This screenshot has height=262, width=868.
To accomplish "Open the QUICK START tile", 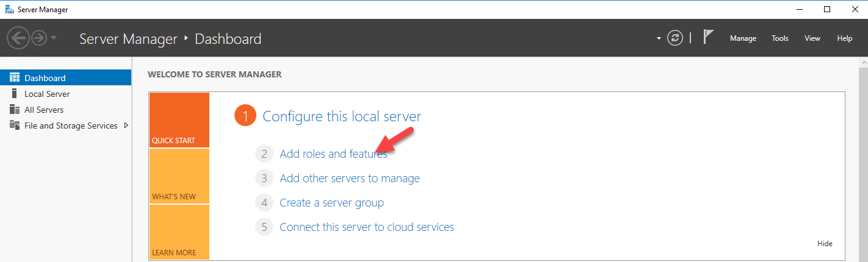I will click(x=179, y=120).
